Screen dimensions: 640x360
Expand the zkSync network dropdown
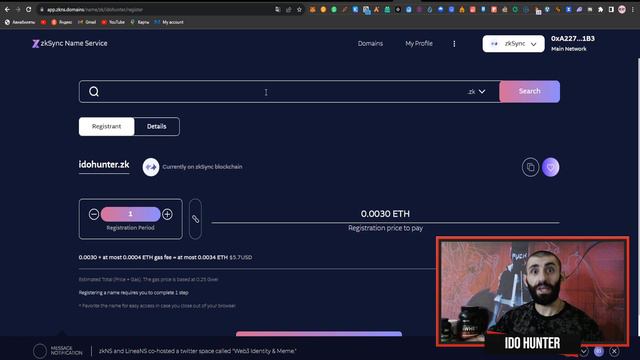[x=513, y=44]
